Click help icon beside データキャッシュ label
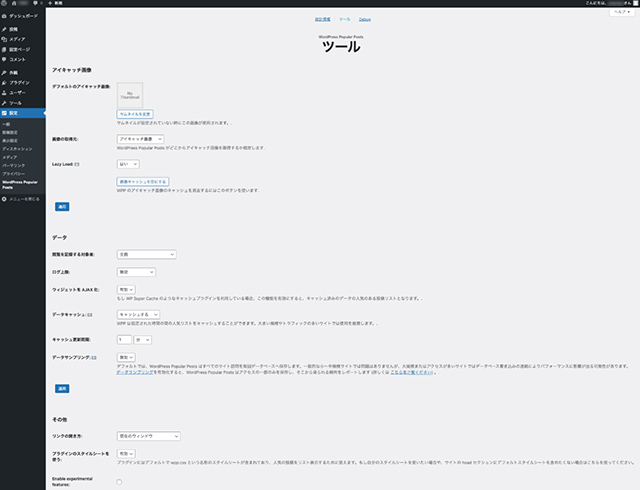 pyautogui.click(x=90, y=315)
